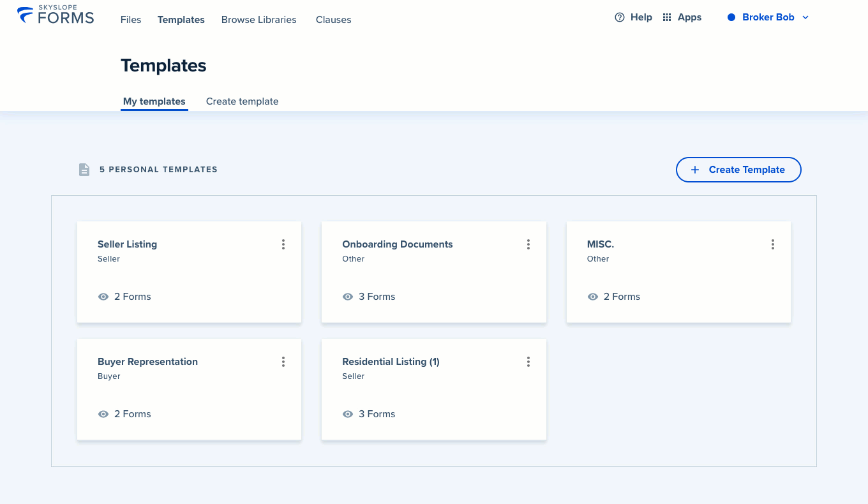Click the eye icon on Seller Listing
This screenshot has width=868, height=504.
(103, 297)
